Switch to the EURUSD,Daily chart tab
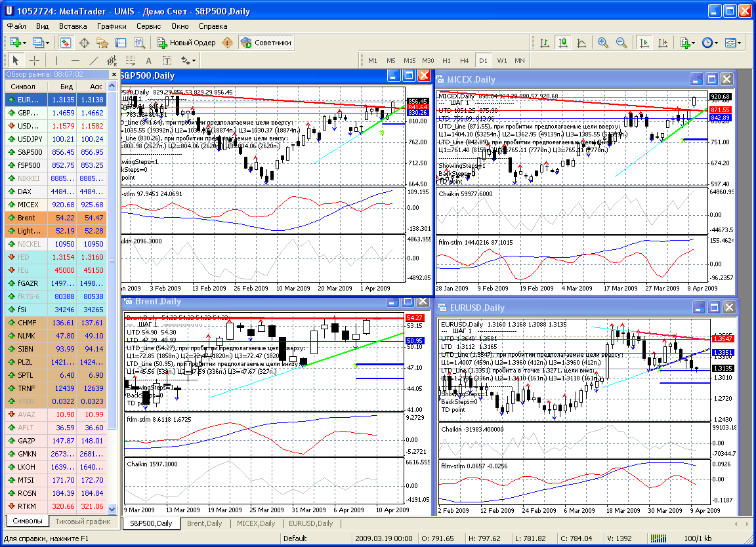Image resolution: width=756 pixels, height=547 pixels. pyautogui.click(x=310, y=523)
